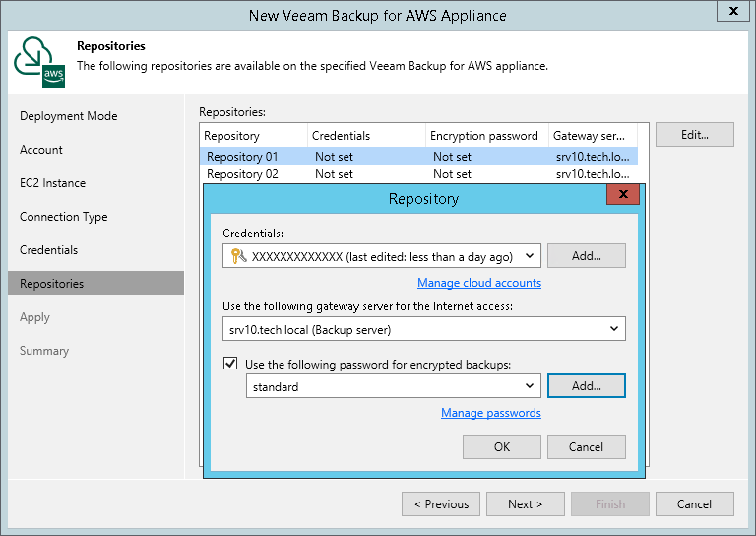This screenshot has height=536, width=756.
Task: Click the Apply step in the sidebar
Action: click(34, 317)
